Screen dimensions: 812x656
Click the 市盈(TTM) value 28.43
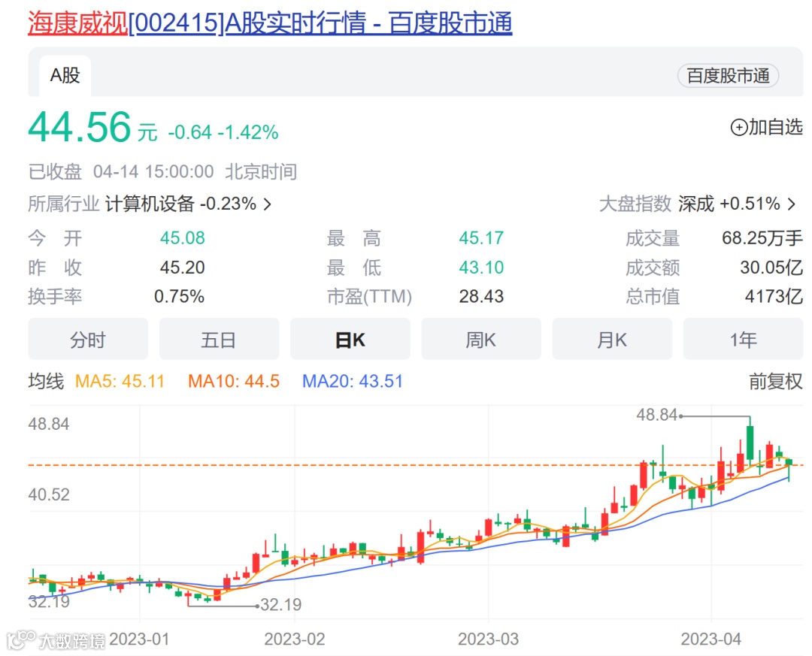[x=481, y=297]
